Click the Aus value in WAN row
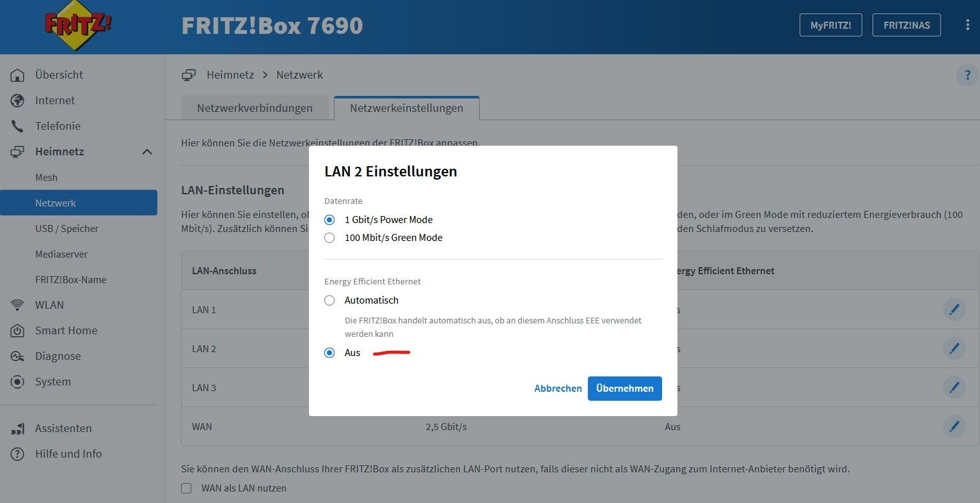 coord(672,427)
